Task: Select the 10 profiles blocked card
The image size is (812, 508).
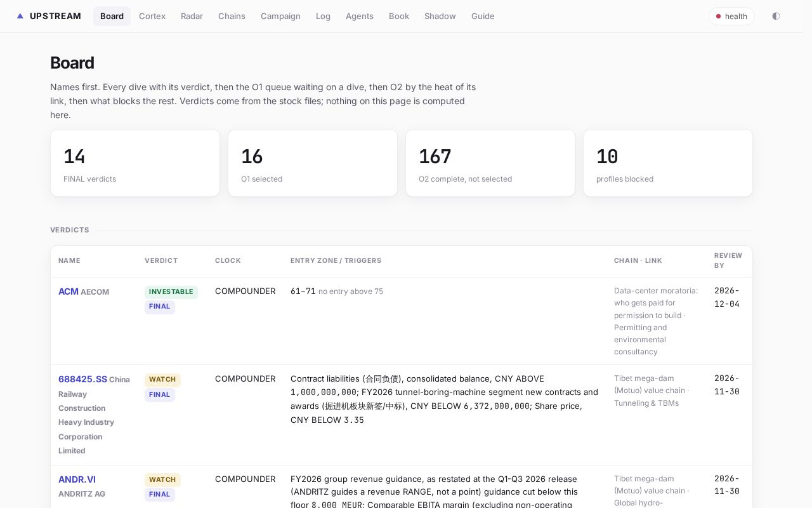Action: click(x=668, y=163)
